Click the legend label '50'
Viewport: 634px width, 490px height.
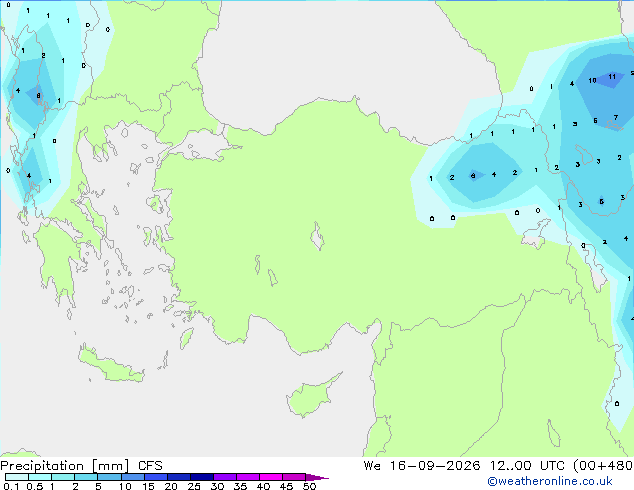(309, 486)
